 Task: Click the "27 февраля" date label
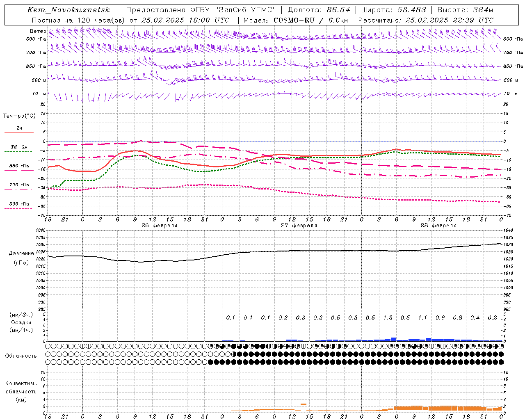[x=299, y=226]
